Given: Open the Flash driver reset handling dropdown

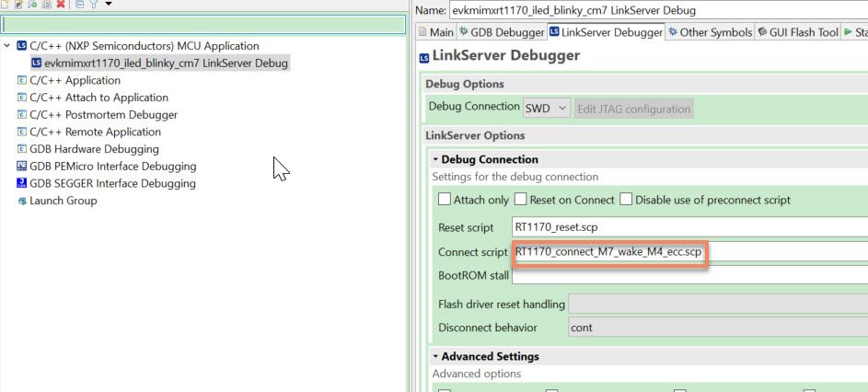Looking at the screenshot, I should coord(718,304).
